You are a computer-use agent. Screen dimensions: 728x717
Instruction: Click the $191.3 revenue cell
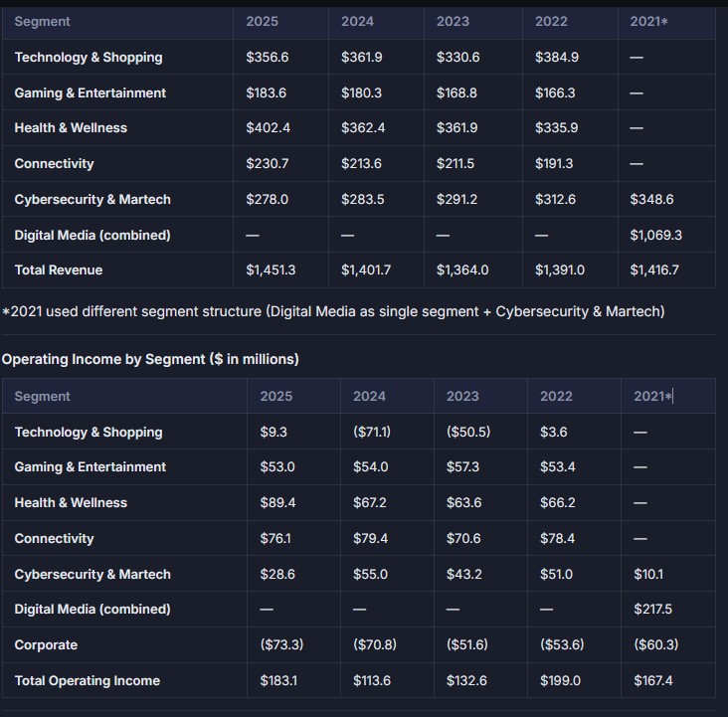pyautogui.click(x=554, y=163)
